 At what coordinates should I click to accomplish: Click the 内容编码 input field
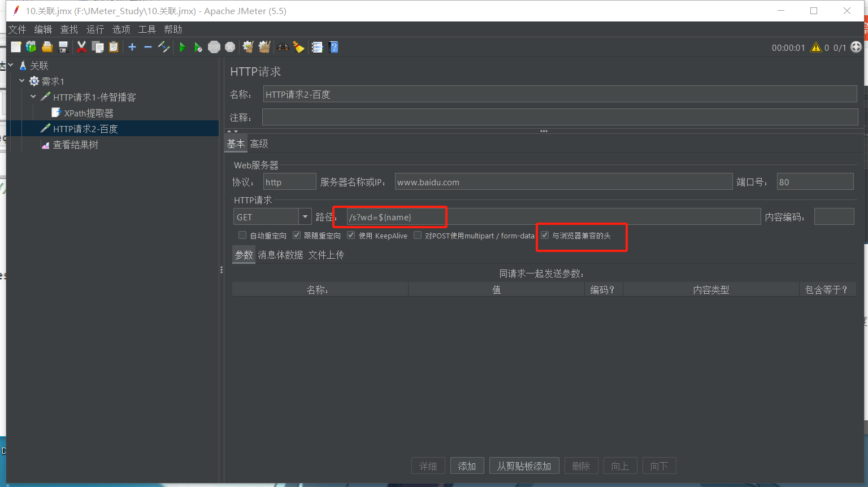[x=834, y=216]
